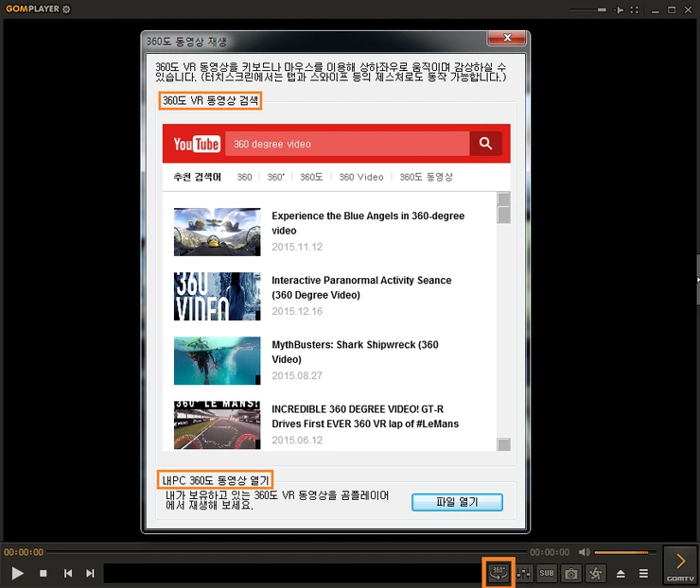Maximize the GOM Player window

click(x=672, y=9)
